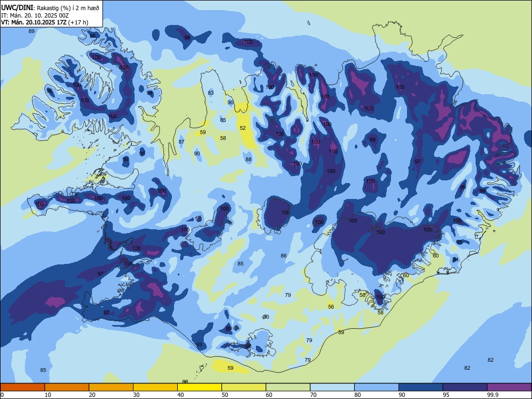Click the humidity value 93 on the map
532x399 pixels.
click(199, 345)
